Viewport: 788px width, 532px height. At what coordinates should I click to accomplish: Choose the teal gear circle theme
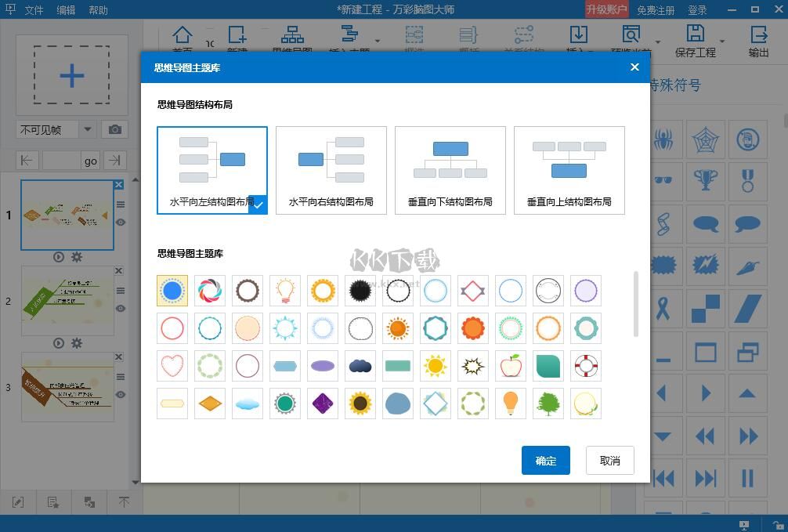pyautogui.click(x=285, y=404)
